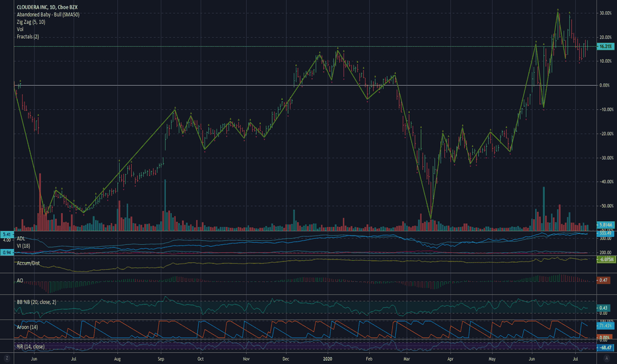Click the 20.00% level on price axis
This screenshot has height=364, width=617.
tap(606, 37)
